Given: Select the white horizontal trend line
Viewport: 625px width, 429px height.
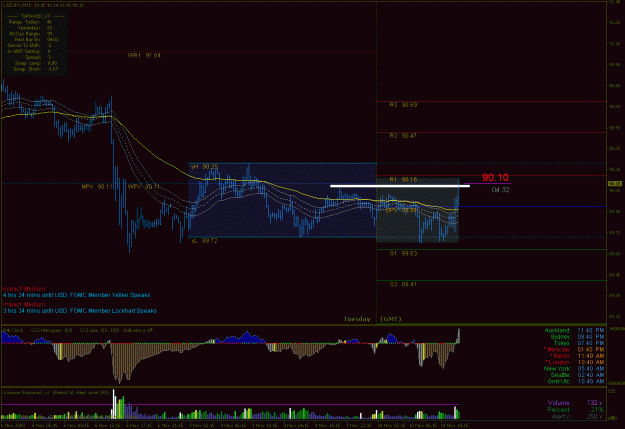Looking at the screenshot, I should pyautogui.click(x=399, y=186).
